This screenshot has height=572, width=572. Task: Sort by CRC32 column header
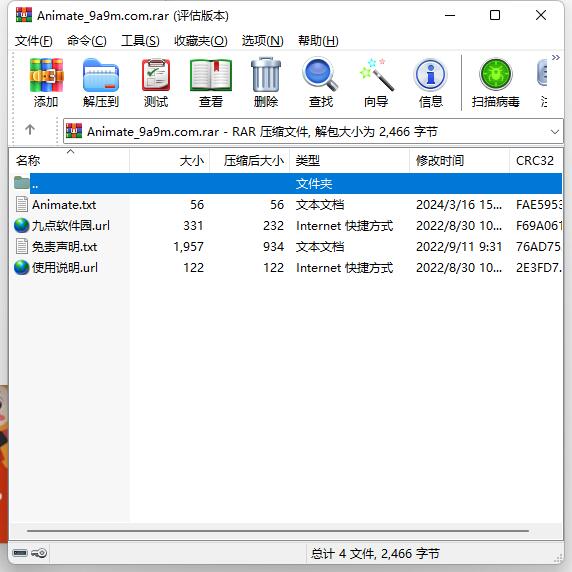(536, 161)
